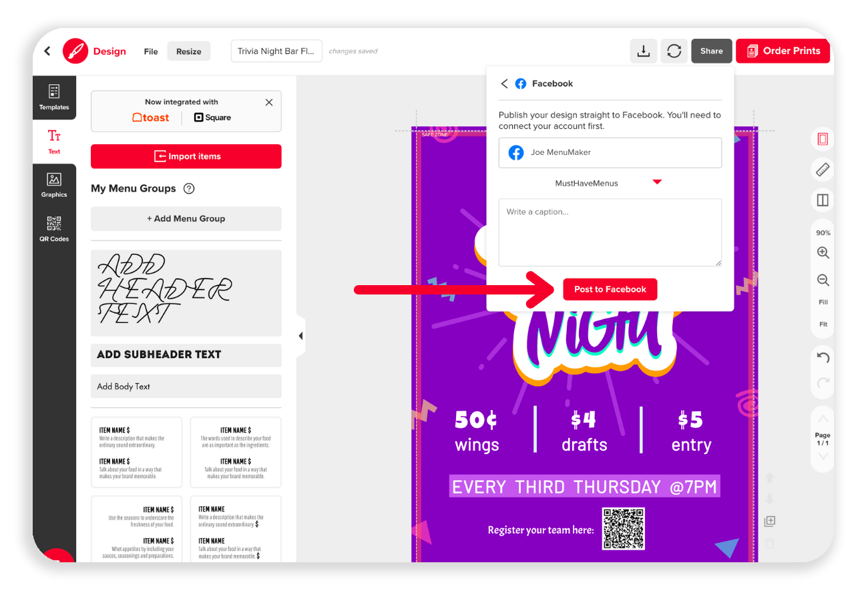Toggle the split view columns icon

click(x=823, y=200)
